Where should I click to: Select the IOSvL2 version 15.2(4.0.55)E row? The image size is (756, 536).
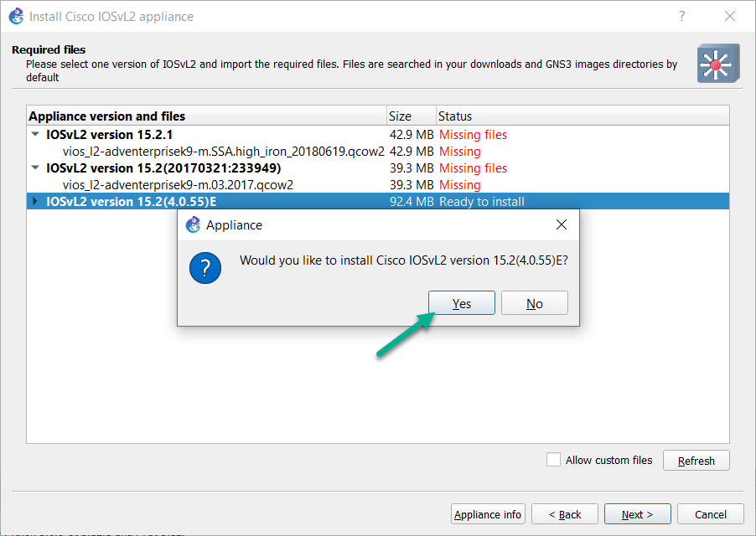pos(378,201)
